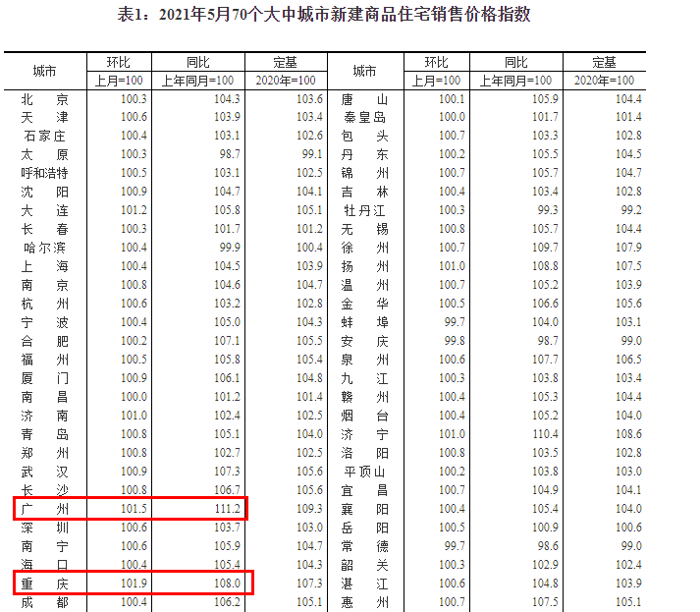Select the 烟台 city cell
The width and height of the screenshot is (700, 612).
[x=365, y=416]
